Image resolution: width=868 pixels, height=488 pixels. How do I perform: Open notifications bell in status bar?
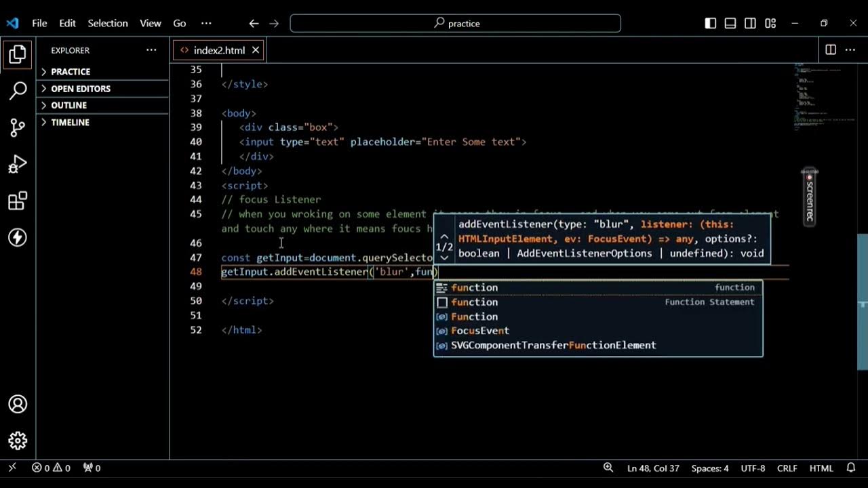tap(851, 468)
